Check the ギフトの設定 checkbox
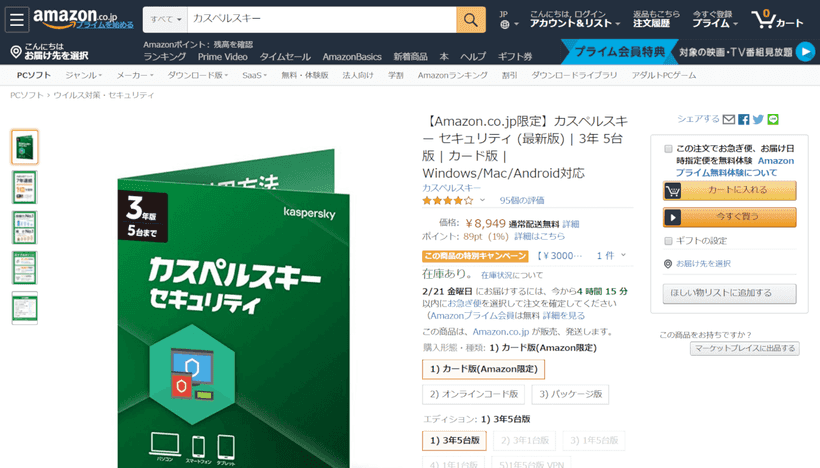The width and height of the screenshot is (820, 468). coord(668,241)
